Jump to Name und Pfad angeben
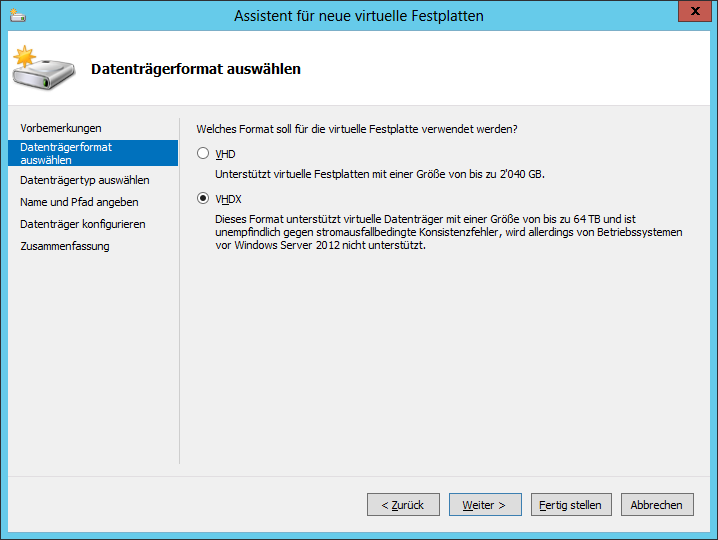Screen dimensions: 718x540 tap(79, 202)
